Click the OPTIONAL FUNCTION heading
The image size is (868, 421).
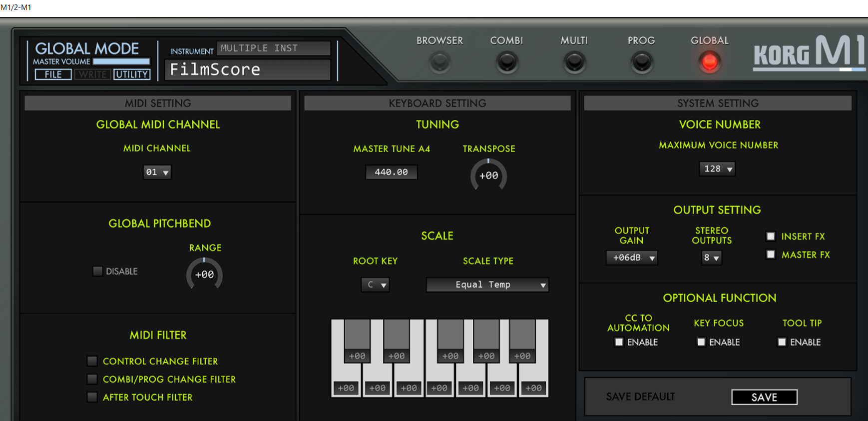(x=720, y=298)
